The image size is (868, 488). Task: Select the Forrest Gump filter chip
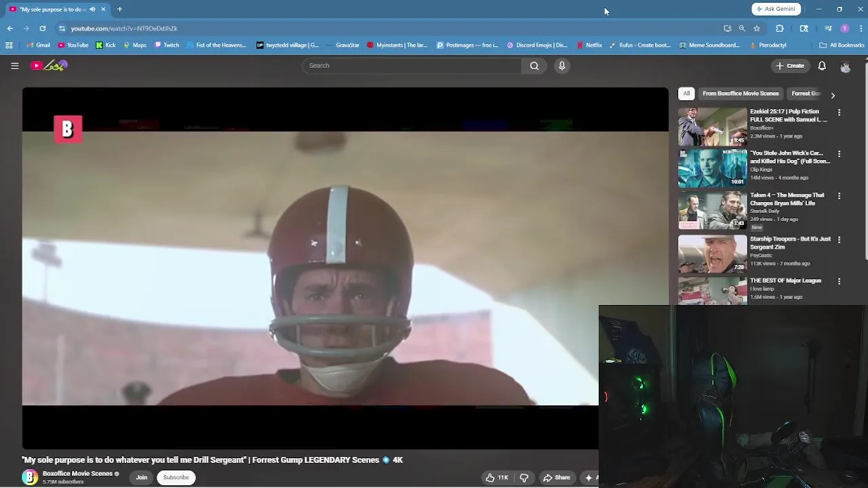(806, 94)
